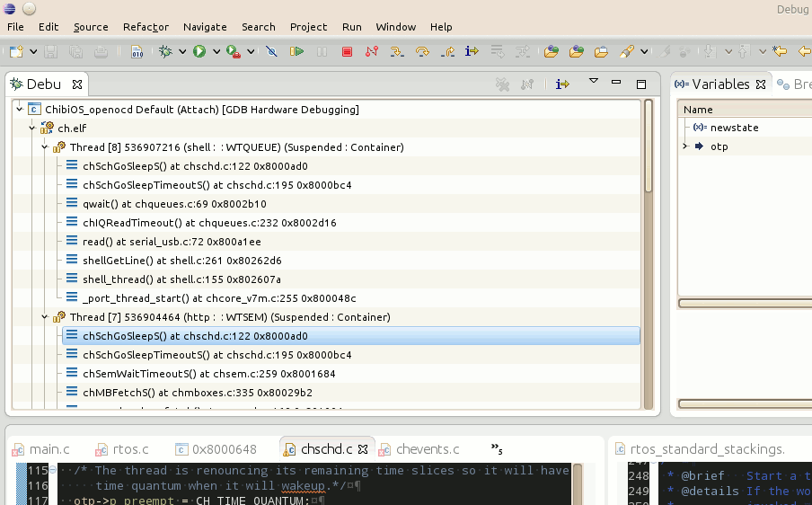This screenshot has height=505, width=812.
Task: Click the Last Edit Location icon
Action: pyautogui.click(x=780, y=51)
